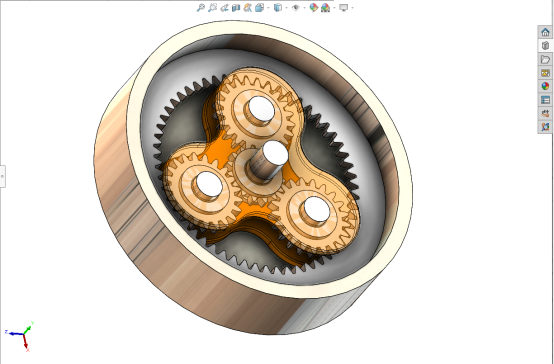
Task: Go back to the Previous View
Action: [x=224, y=8]
